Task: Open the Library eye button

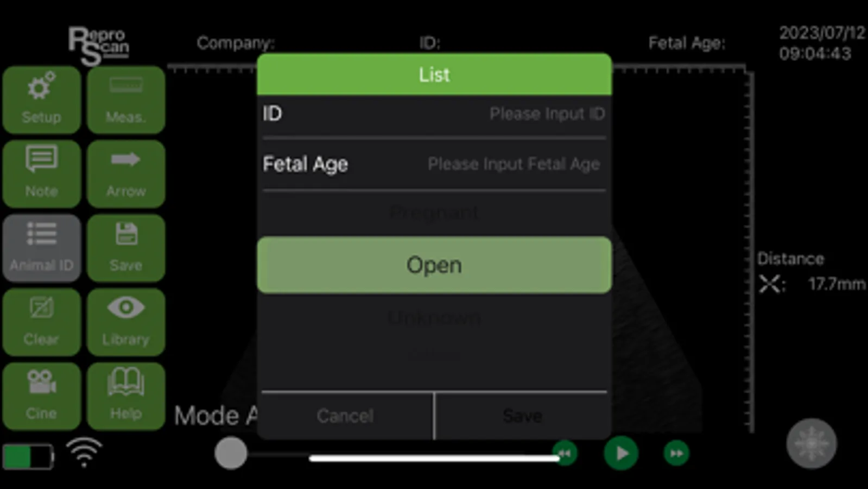Action: 126,322
